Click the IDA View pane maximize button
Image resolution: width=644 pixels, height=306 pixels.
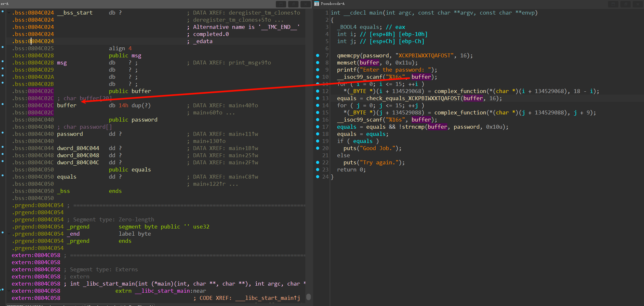pyautogui.click(x=293, y=4)
